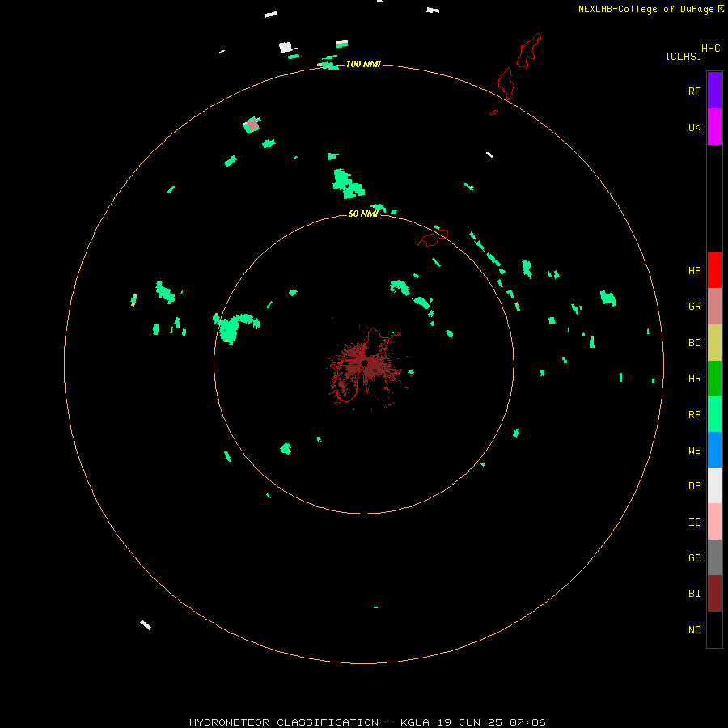Click the pink graupel cell northwest of radar

[252, 125]
